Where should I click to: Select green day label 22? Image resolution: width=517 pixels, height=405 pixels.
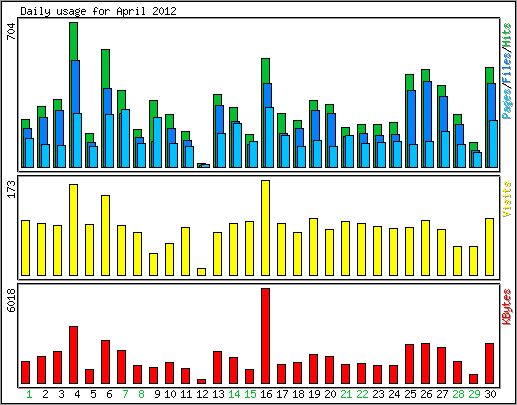click(362, 394)
